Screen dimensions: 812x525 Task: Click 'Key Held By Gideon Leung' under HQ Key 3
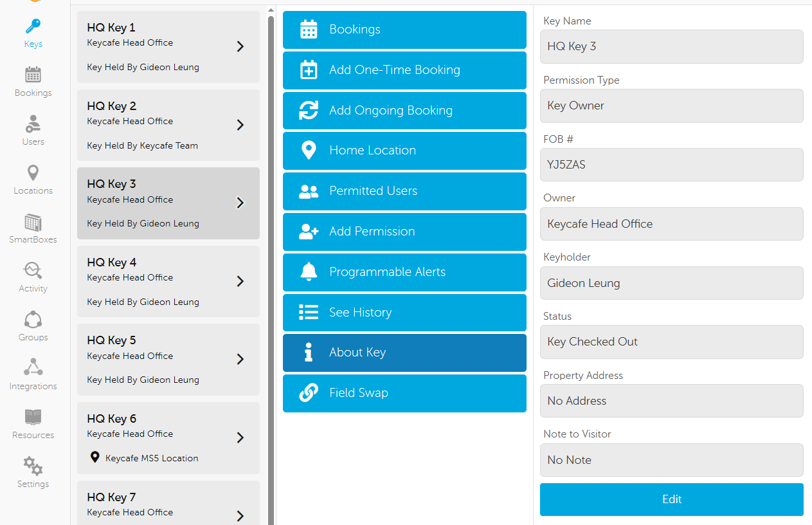pyautogui.click(x=143, y=223)
